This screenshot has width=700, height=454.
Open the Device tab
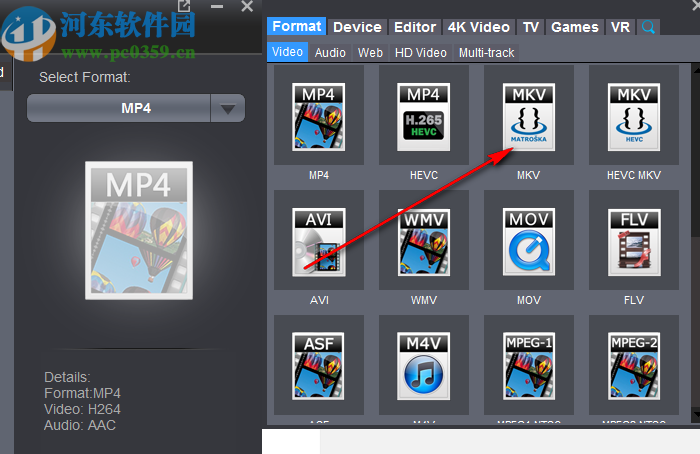(357, 27)
